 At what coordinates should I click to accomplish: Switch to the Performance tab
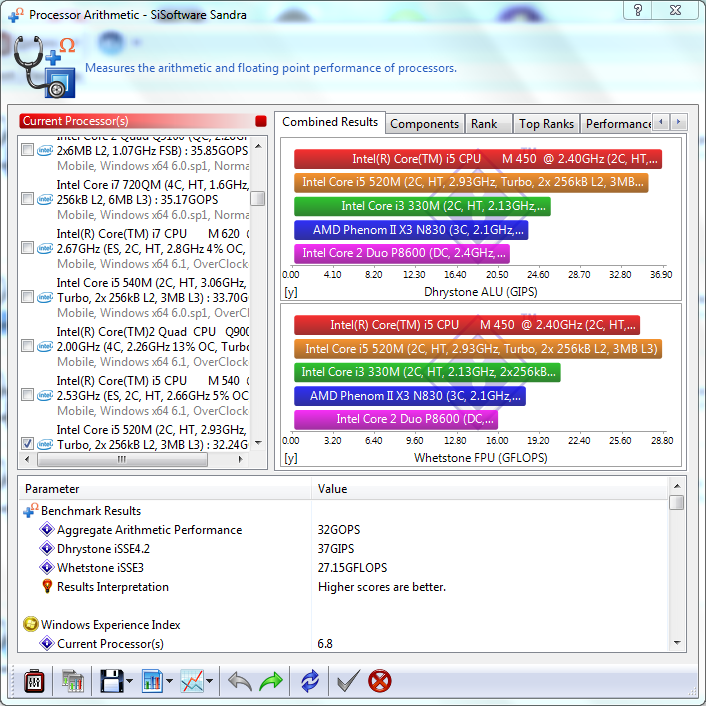616,124
